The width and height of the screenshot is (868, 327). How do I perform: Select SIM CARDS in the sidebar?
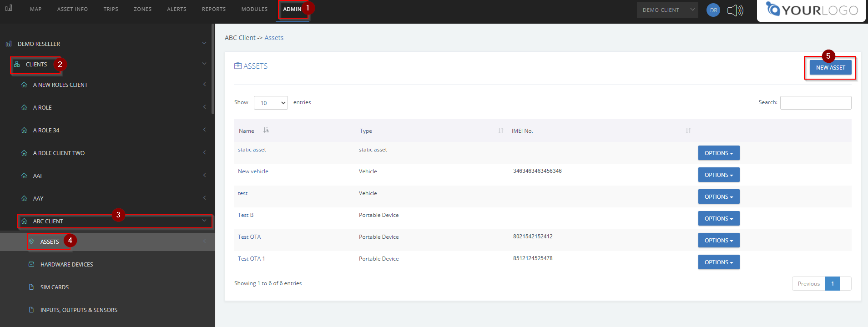tap(55, 287)
